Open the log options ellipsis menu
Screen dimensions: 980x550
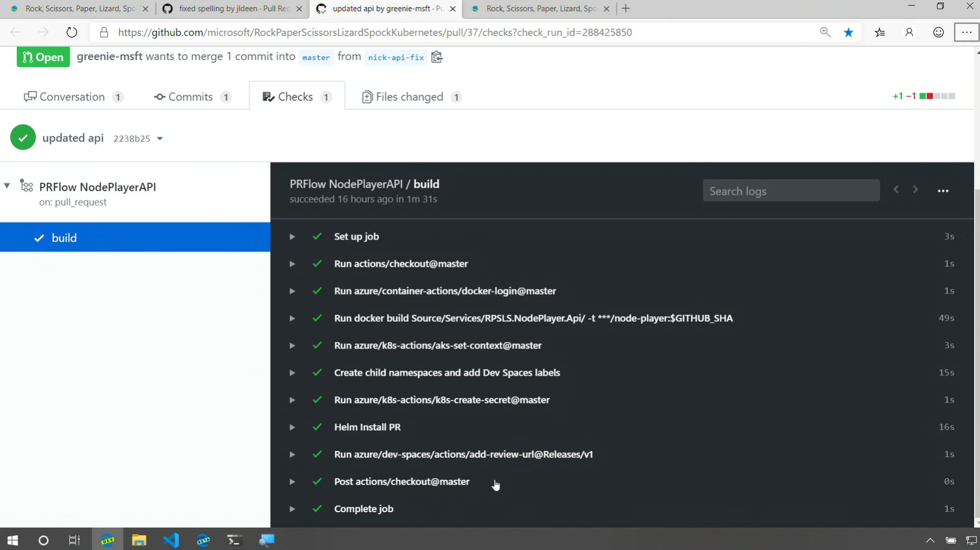point(943,191)
